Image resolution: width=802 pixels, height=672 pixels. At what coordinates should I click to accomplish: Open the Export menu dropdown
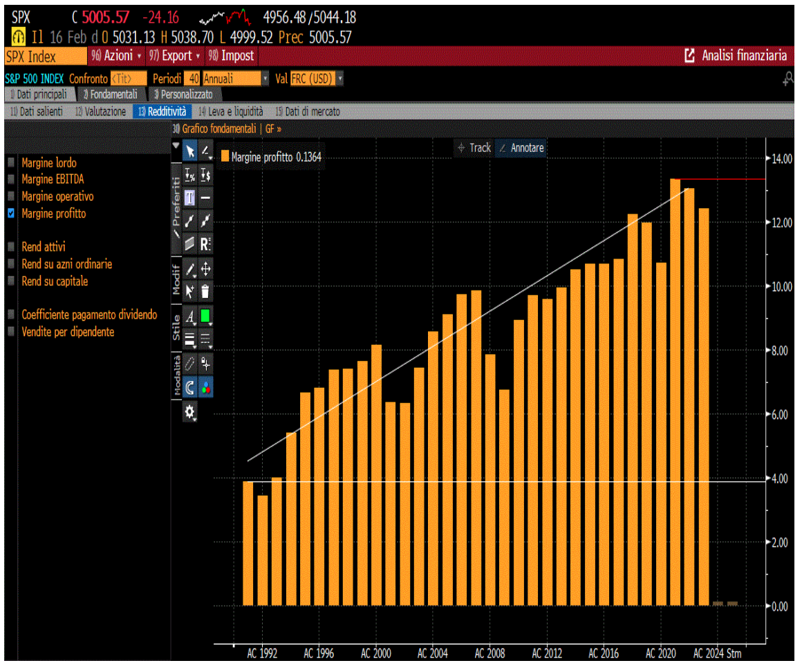click(174, 56)
